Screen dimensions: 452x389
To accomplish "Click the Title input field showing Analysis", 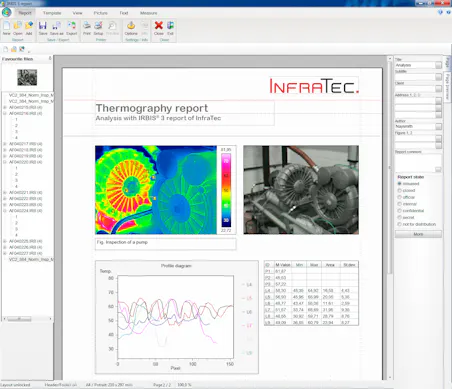I will click(x=415, y=65).
